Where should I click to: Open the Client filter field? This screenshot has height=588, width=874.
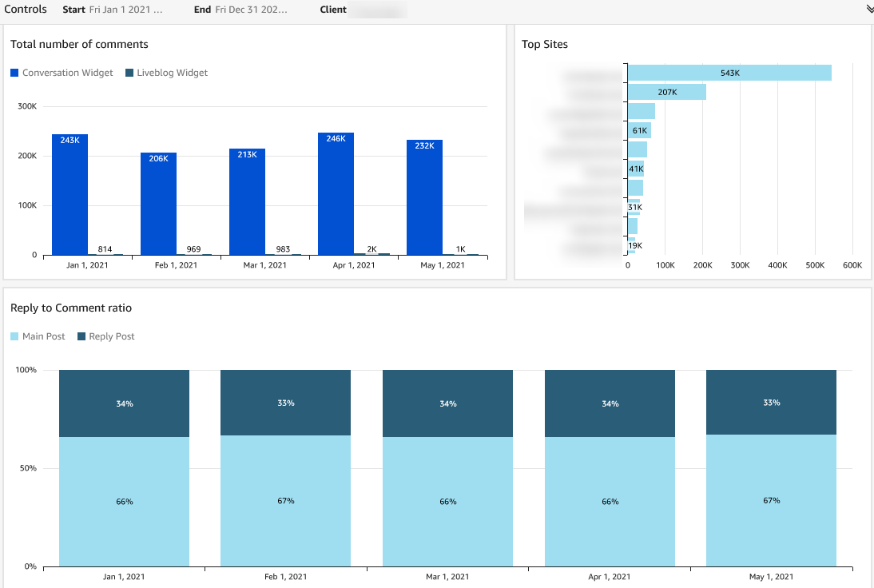377,10
